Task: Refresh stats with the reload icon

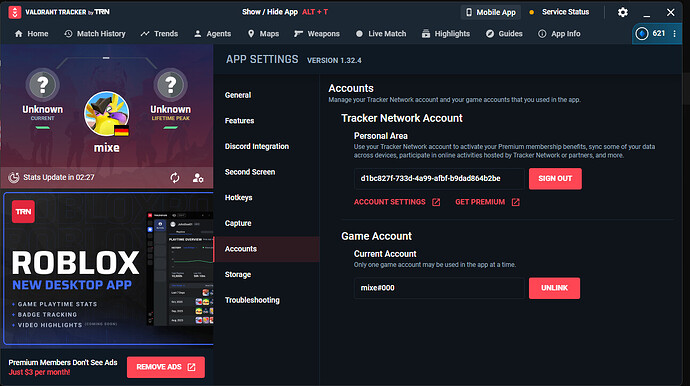Action: [175, 177]
